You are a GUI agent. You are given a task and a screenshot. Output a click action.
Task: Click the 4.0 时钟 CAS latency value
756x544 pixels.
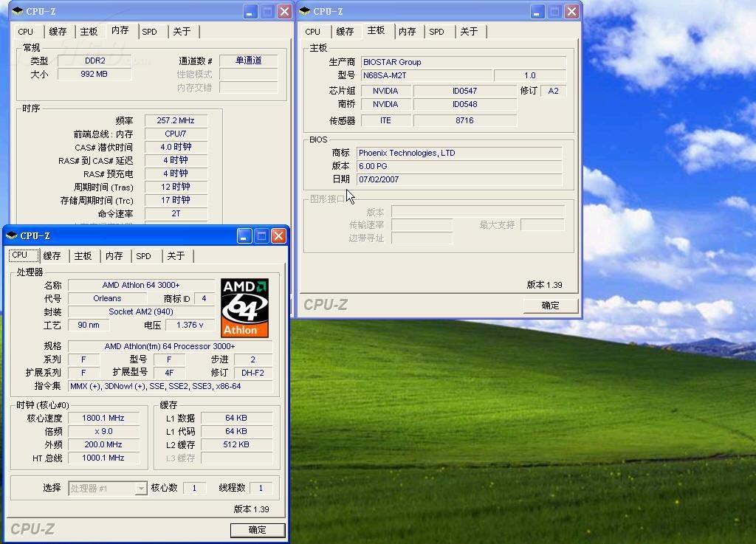(176, 147)
